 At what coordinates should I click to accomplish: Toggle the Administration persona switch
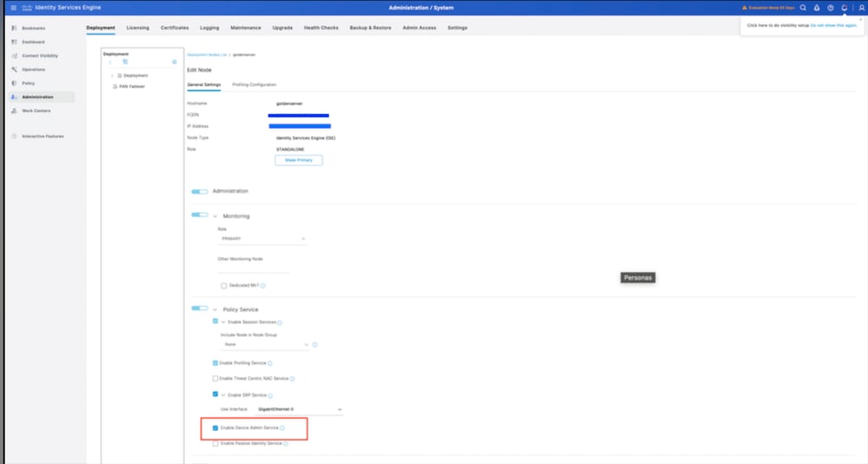[199, 191]
